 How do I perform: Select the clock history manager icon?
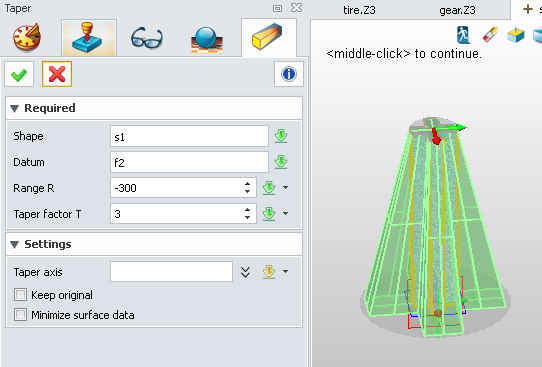pyautogui.click(x=27, y=37)
